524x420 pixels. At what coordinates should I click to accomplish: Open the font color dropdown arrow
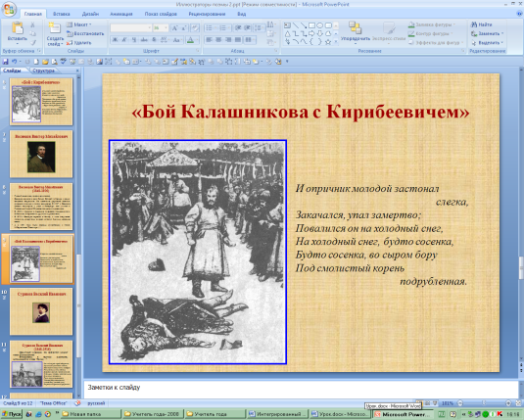pyautogui.click(x=196, y=40)
